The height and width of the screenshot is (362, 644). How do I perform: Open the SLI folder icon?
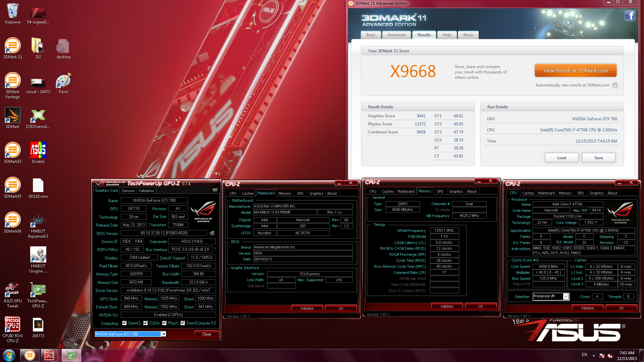click(x=38, y=48)
